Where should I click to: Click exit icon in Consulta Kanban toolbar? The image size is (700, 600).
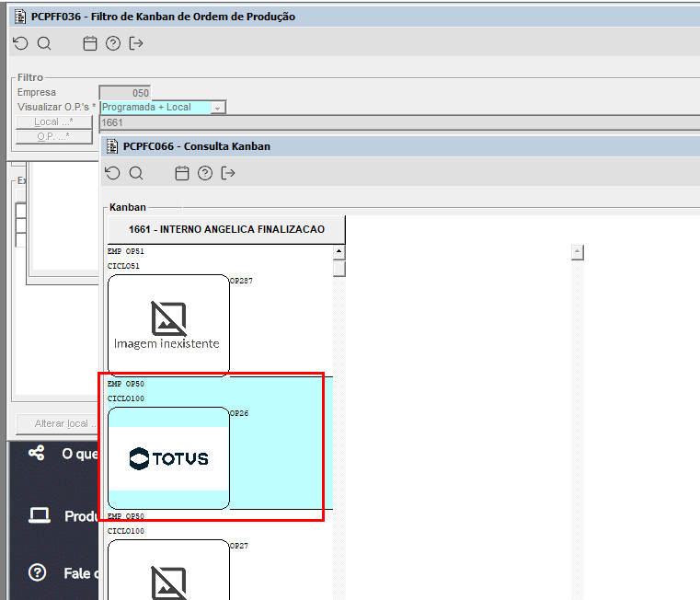click(228, 173)
